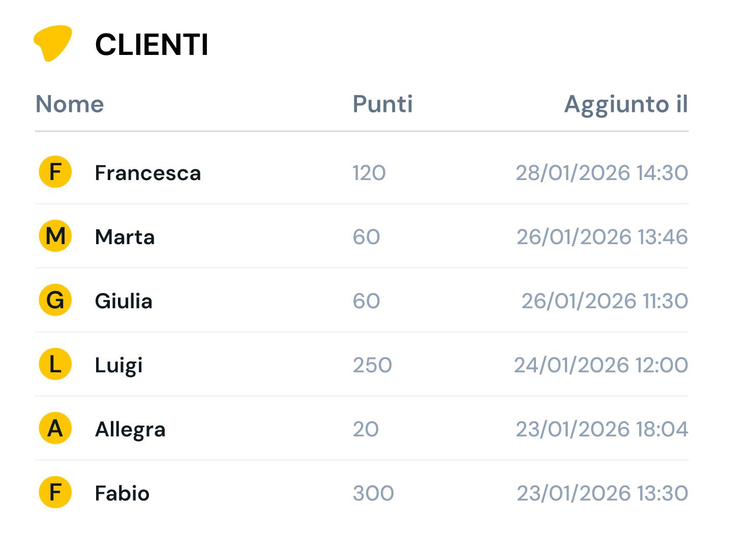
Task: Click Marta's yellow M avatar
Action: click(x=55, y=236)
